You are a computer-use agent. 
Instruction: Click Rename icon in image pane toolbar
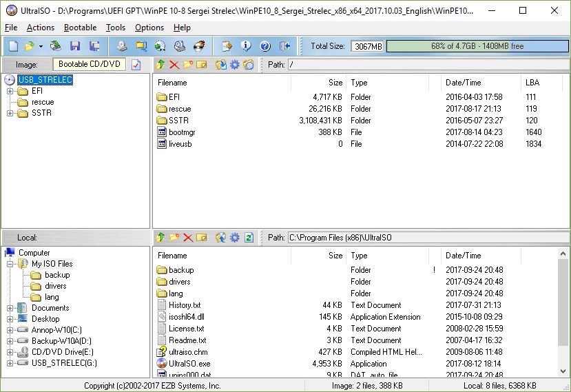(x=201, y=65)
